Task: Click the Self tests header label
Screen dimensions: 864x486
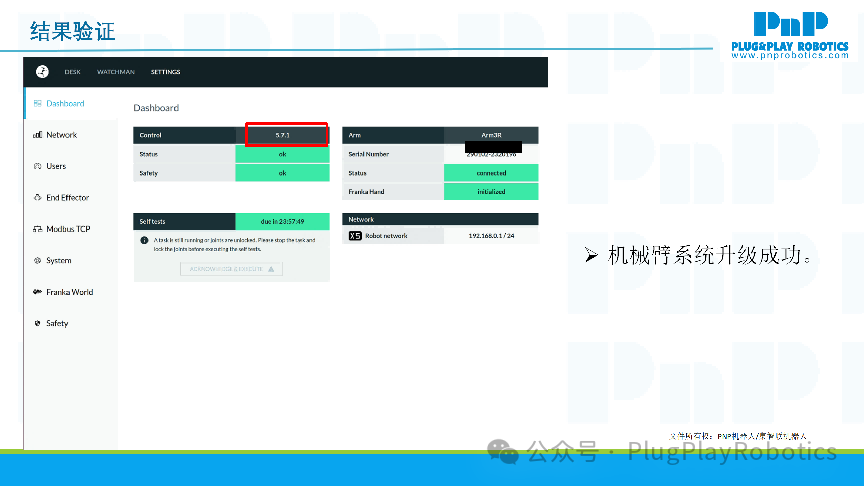Action: [152, 222]
